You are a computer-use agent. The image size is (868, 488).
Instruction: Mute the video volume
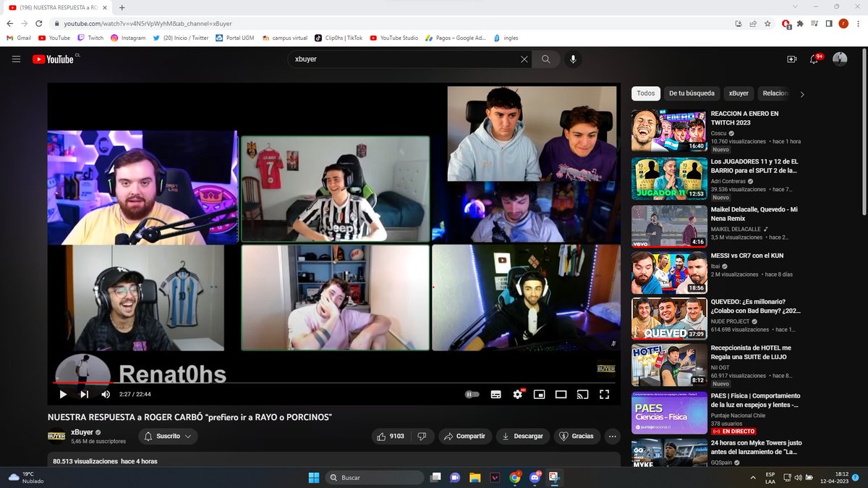point(106,394)
